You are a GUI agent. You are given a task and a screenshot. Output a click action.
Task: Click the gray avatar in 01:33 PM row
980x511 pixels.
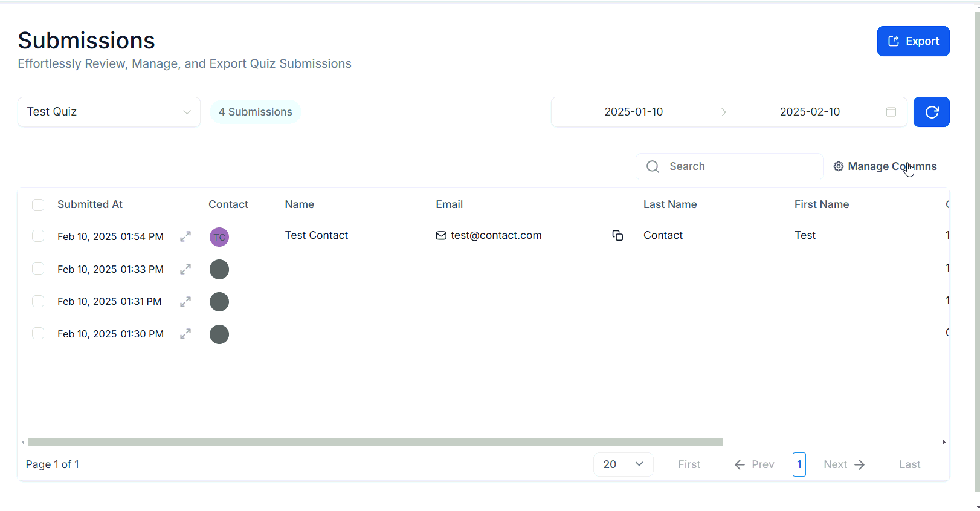[219, 269]
